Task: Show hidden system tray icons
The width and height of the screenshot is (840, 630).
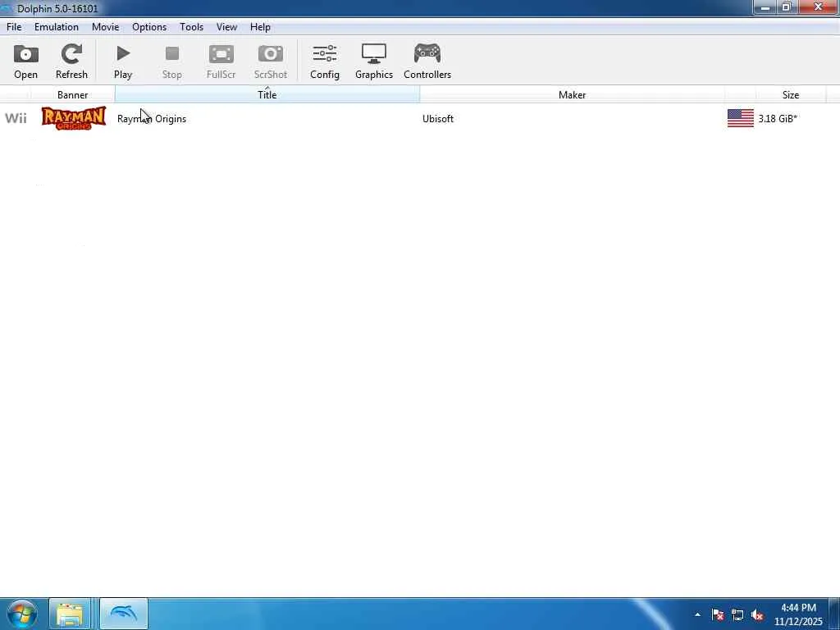Action: tap(697, 614)
